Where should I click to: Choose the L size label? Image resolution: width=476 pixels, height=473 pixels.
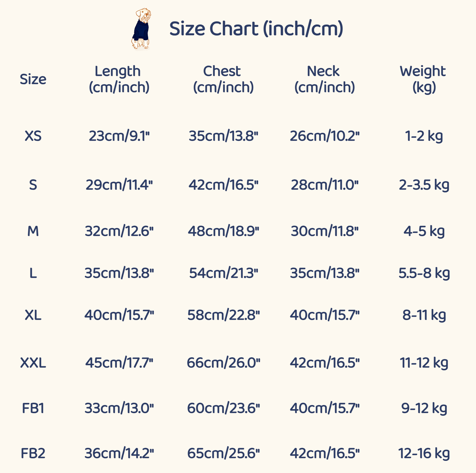tap(33, 273)
